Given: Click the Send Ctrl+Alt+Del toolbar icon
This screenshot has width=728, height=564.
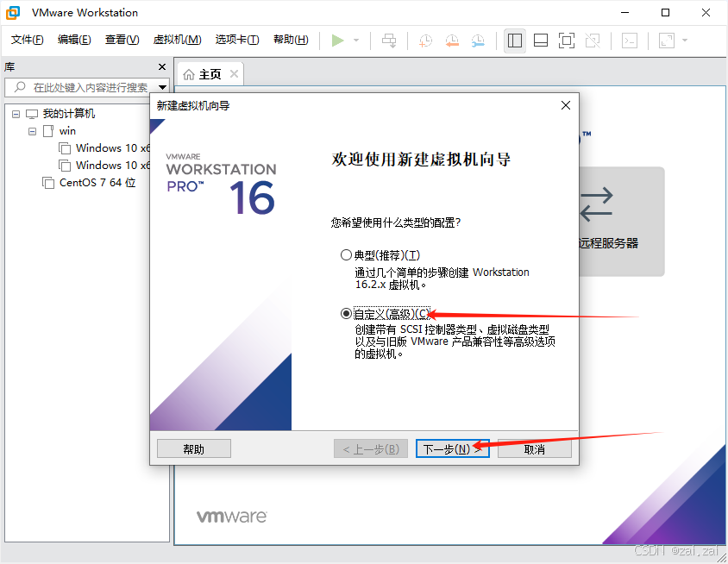Looking at the screenshot, I should click(x=389, y=41).
